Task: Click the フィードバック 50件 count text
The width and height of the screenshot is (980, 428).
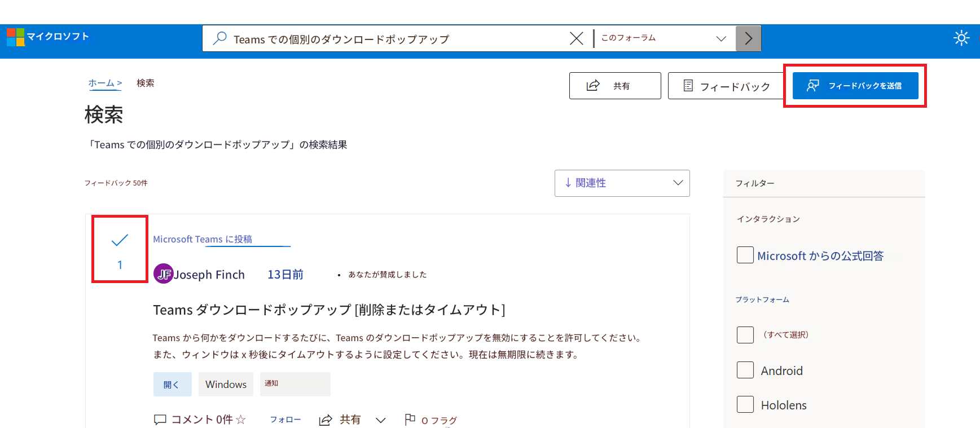Action: click(x=116, y=183)
